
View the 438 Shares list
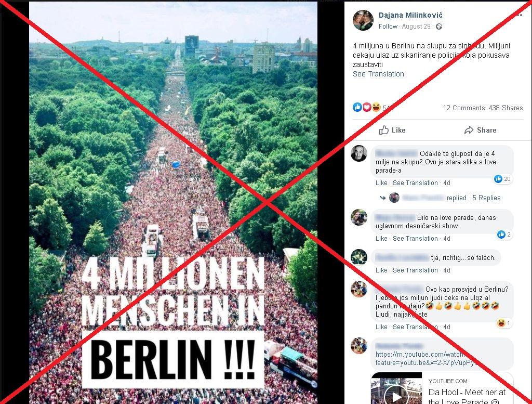[506, 108]
